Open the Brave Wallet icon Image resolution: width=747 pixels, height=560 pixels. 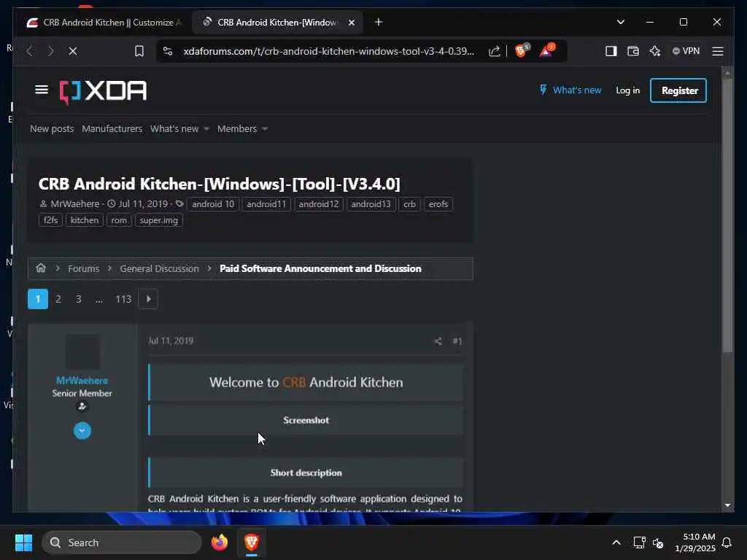(x=632, y=51)
